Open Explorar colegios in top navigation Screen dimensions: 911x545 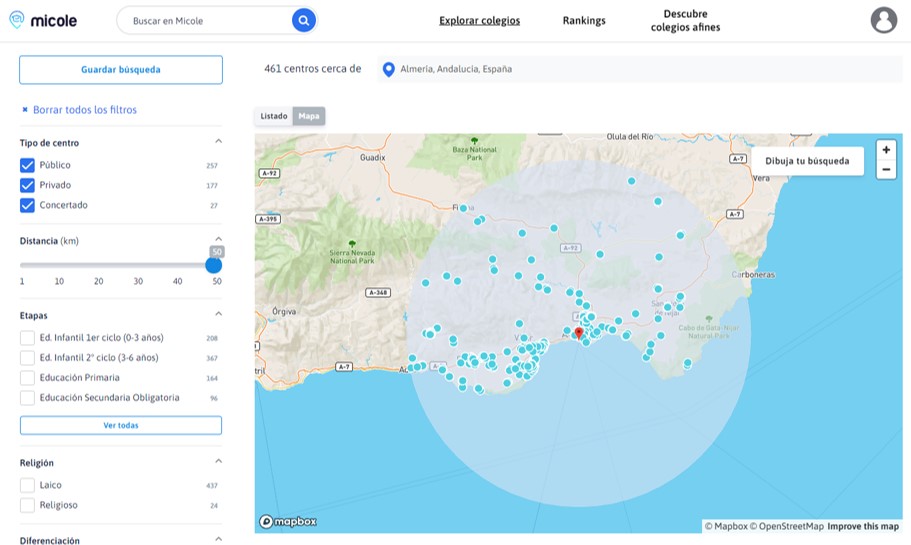[x=479, y=20]
